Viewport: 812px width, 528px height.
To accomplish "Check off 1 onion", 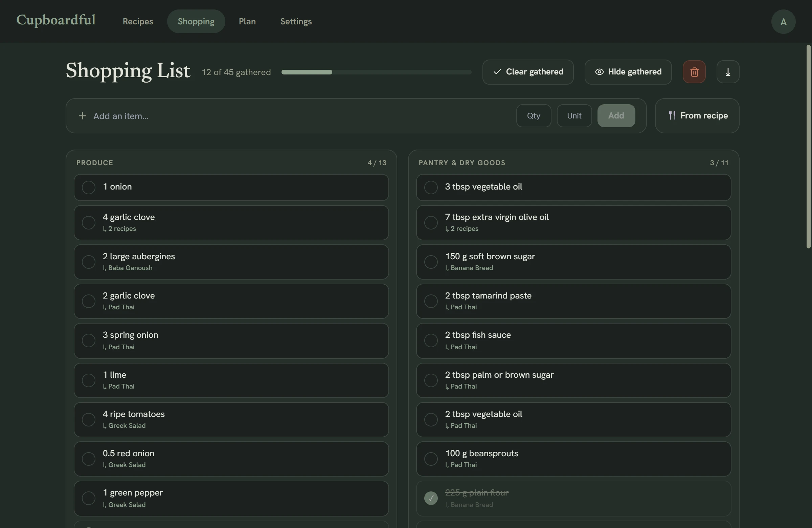I will 88,188.
